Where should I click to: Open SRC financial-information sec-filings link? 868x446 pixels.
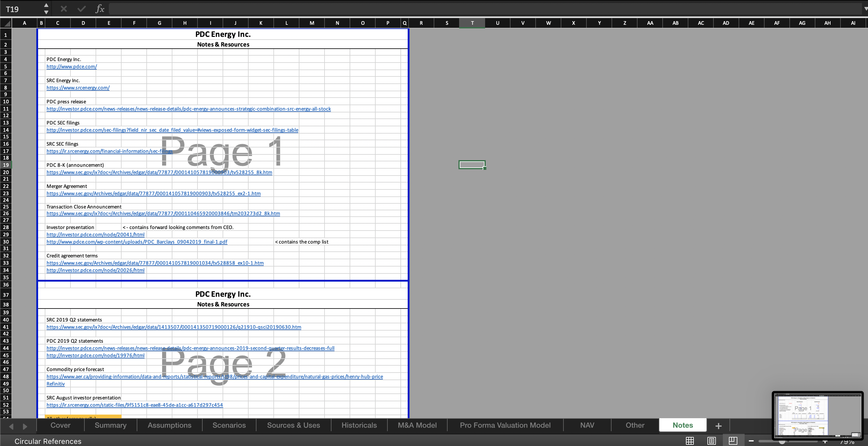click(x=109, y=151)
